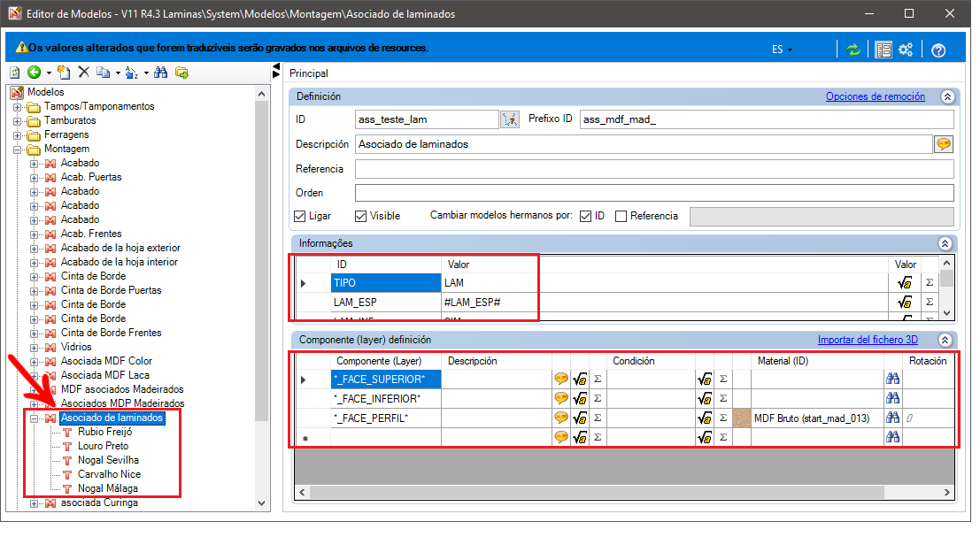Expand the Tampos/Tamponamentos folder
980x537 pixels.
(18, 107)
